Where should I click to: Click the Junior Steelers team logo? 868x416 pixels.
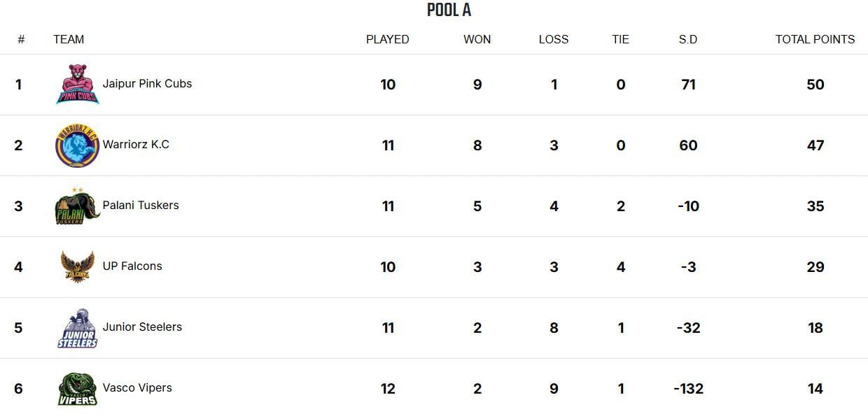[x=77, y=328]
